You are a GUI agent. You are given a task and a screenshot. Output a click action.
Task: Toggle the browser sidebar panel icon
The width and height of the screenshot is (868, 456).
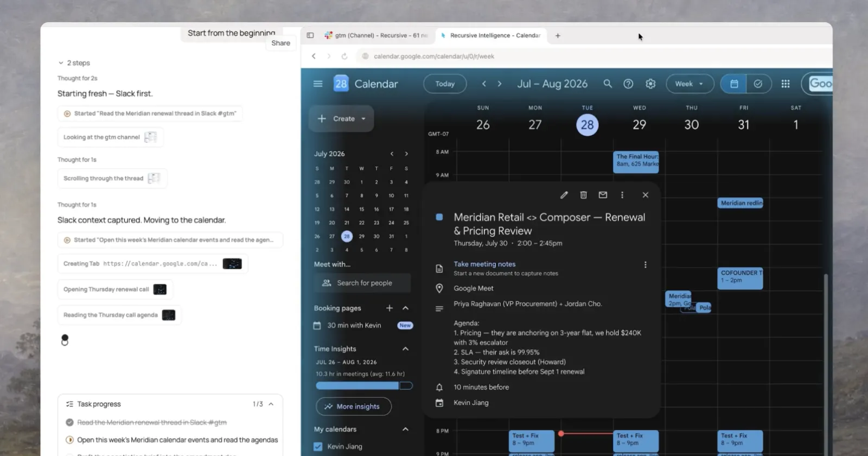(x=310, y=35)
